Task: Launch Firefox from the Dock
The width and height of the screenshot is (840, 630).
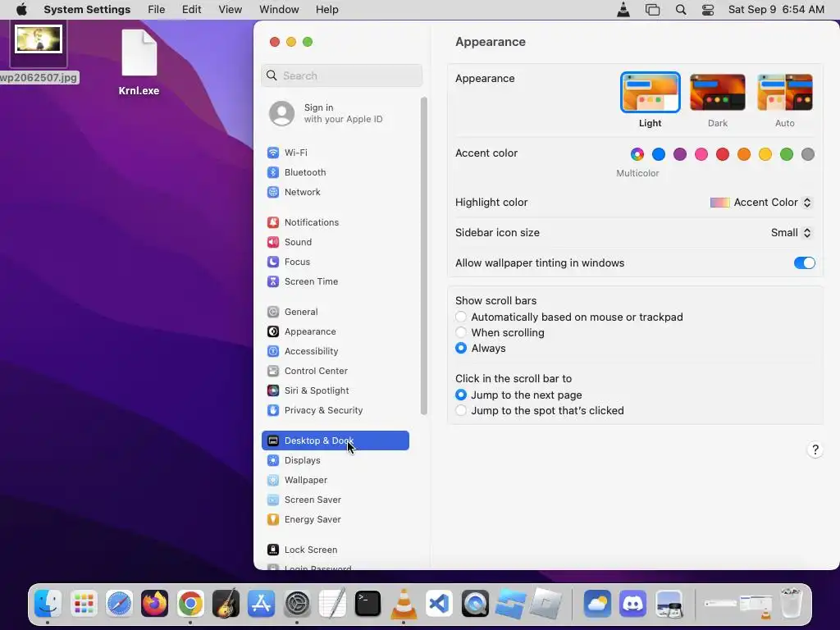Action: coord(154,604)
